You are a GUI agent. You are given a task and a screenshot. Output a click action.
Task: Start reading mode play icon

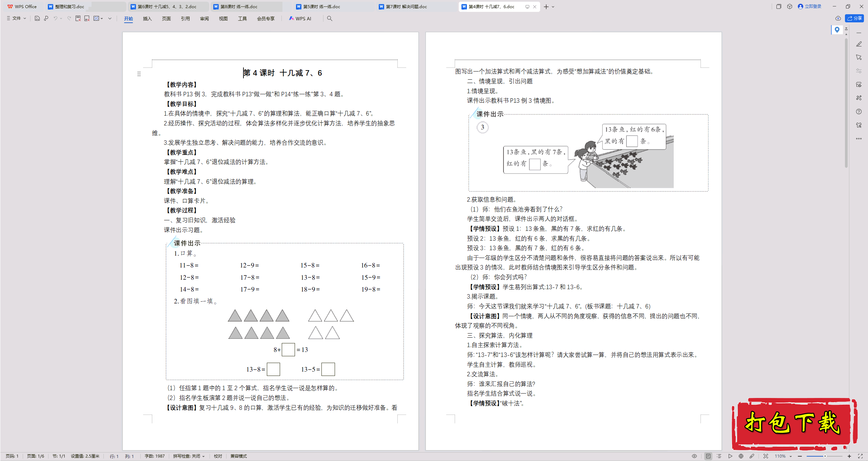coord(730,456)
